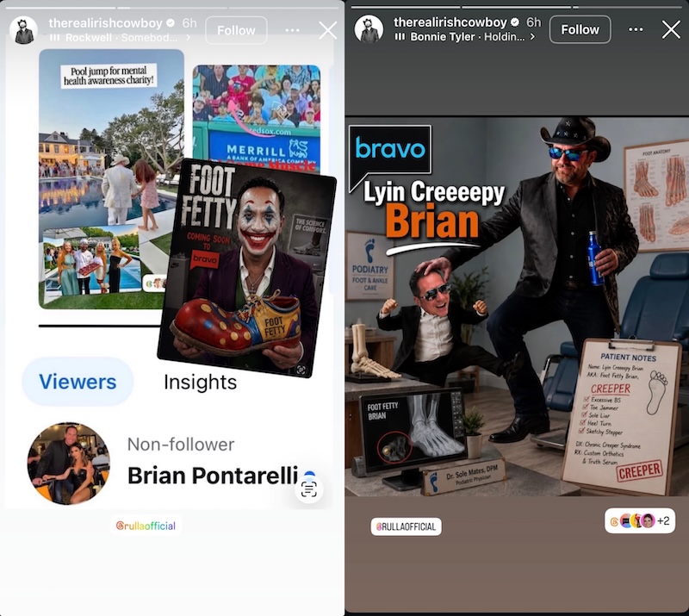Tap the 6h timestamp in left story
Screen dimensions: 689x616
(x=189, y=23)
